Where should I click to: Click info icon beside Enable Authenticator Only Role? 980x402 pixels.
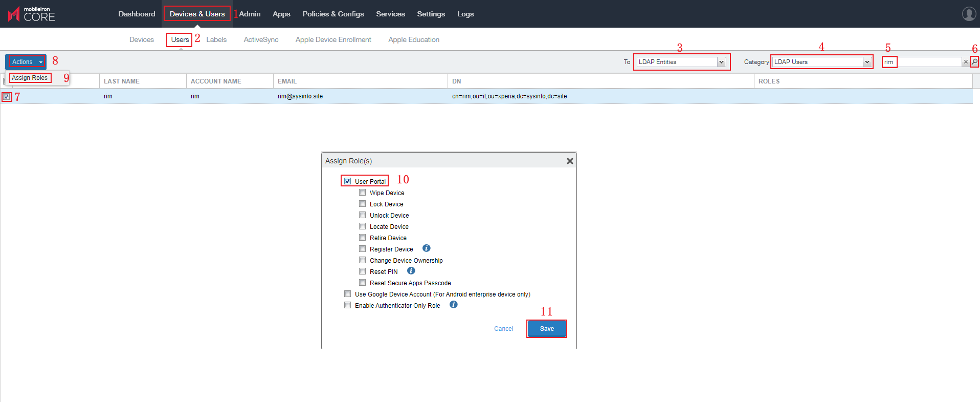pyautogui.click(x=453, y=305)
